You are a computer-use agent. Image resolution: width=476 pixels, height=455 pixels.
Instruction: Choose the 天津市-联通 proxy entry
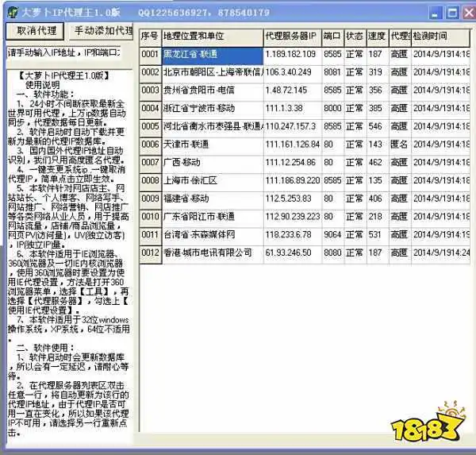(211, 144)
